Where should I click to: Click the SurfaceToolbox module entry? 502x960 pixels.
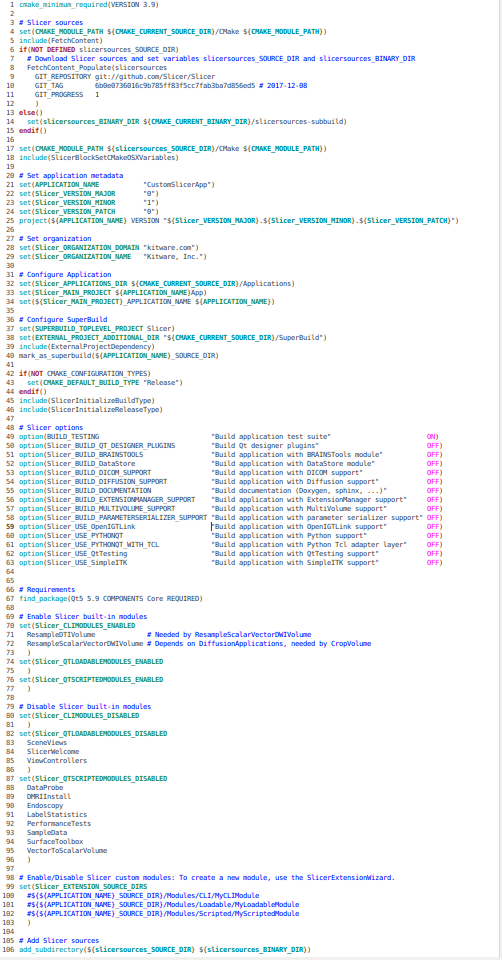pos(54,841)
